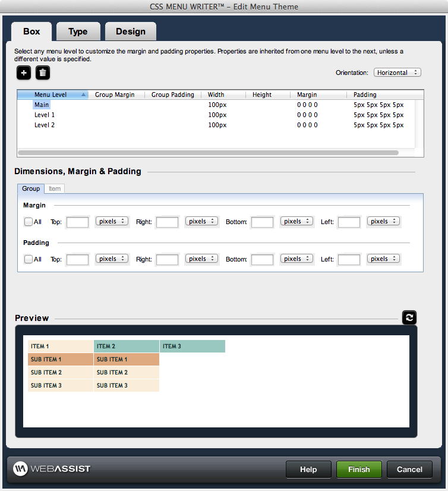Click the Margin Left input field
The height and width of the screenshot is (491, 448).
[349, 222]
